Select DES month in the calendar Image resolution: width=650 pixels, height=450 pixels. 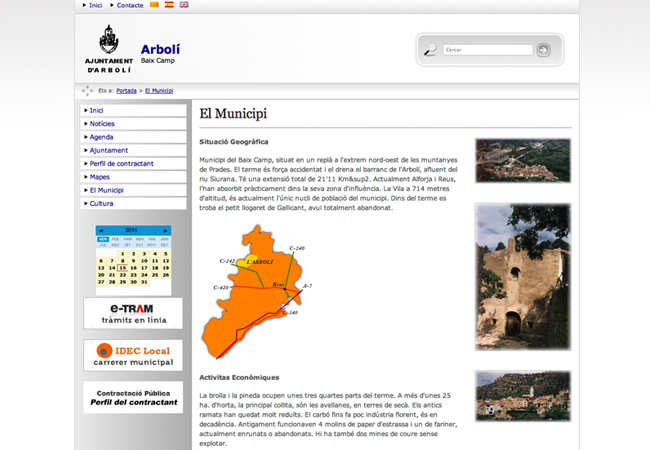tap(164, 245)
